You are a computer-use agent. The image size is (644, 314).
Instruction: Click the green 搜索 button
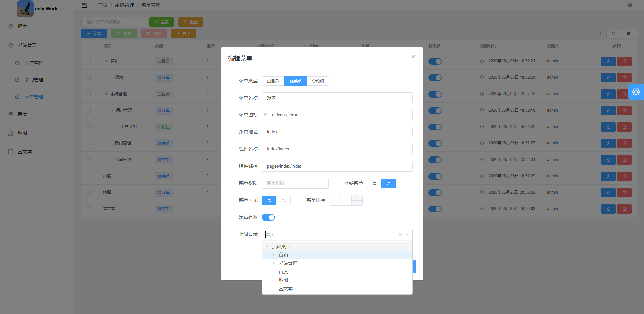click(161, 22)
